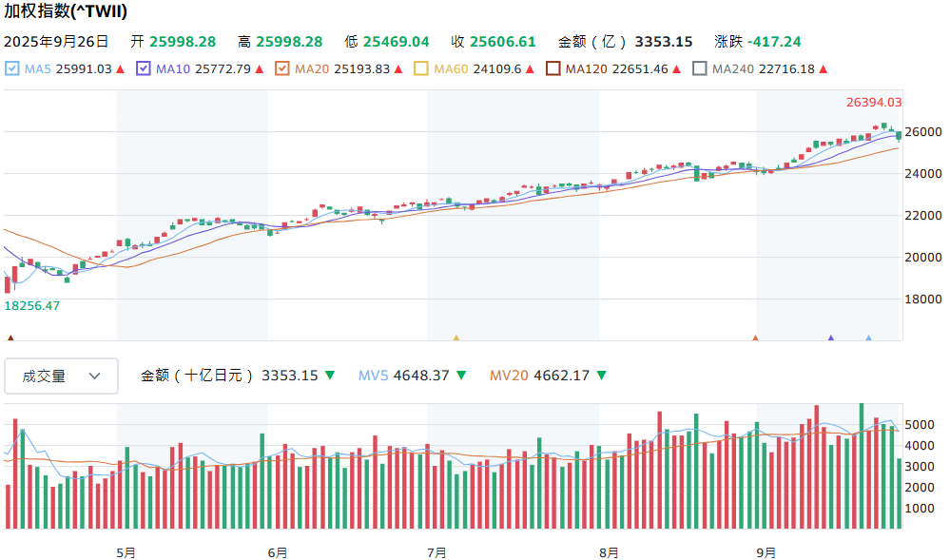950x560 pixels.
Task: Enable the MA120 moving average checkbox
Action: [553, 68]
